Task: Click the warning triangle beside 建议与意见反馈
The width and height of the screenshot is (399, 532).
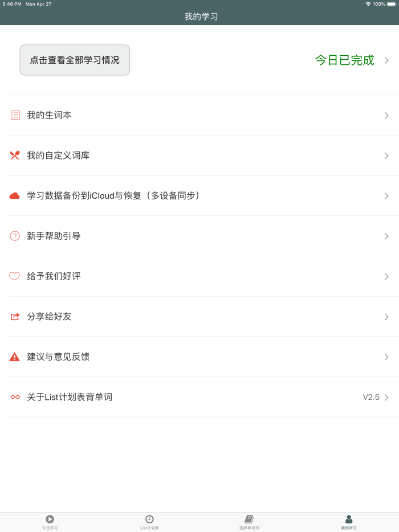Action: coord(15,357)
